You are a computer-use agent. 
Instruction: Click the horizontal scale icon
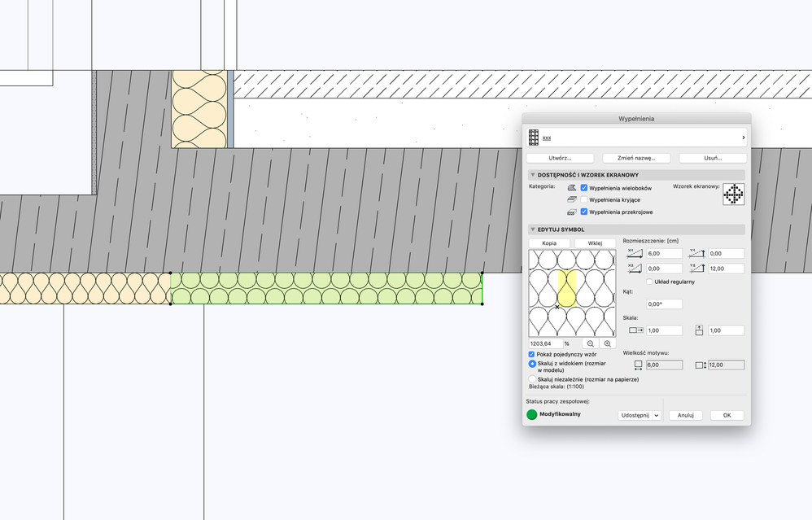point(636,330)
